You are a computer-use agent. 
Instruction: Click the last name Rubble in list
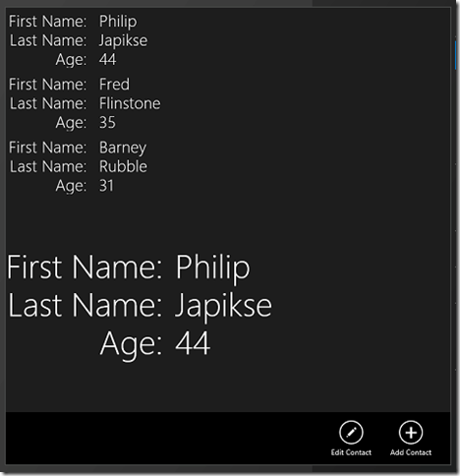click(x=123, y=166)
